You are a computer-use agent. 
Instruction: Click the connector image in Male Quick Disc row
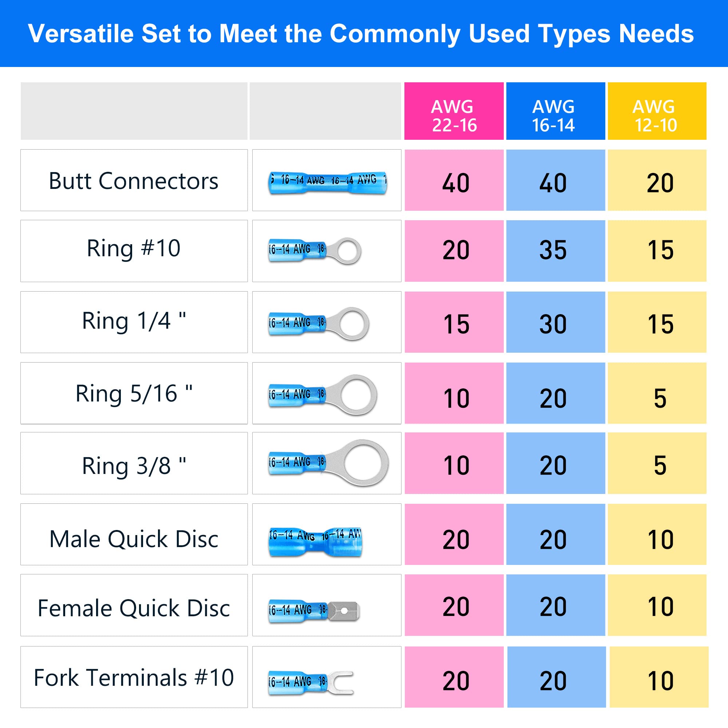click(x=315, y=542)
